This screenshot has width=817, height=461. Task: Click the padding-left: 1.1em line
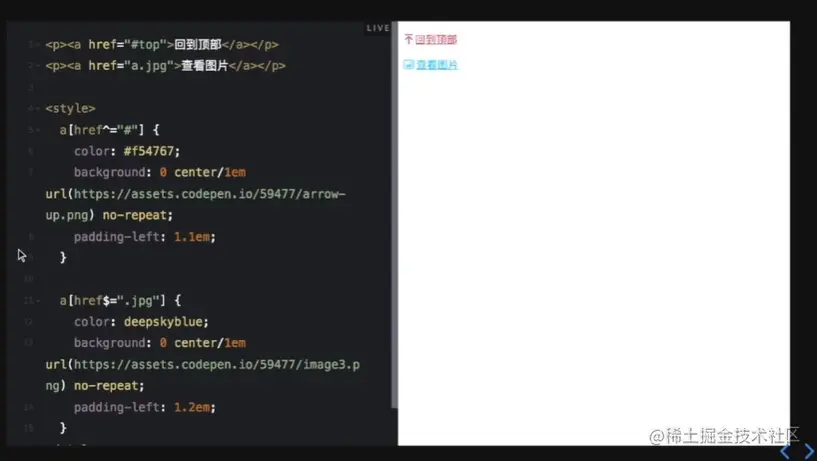point(145,236)
